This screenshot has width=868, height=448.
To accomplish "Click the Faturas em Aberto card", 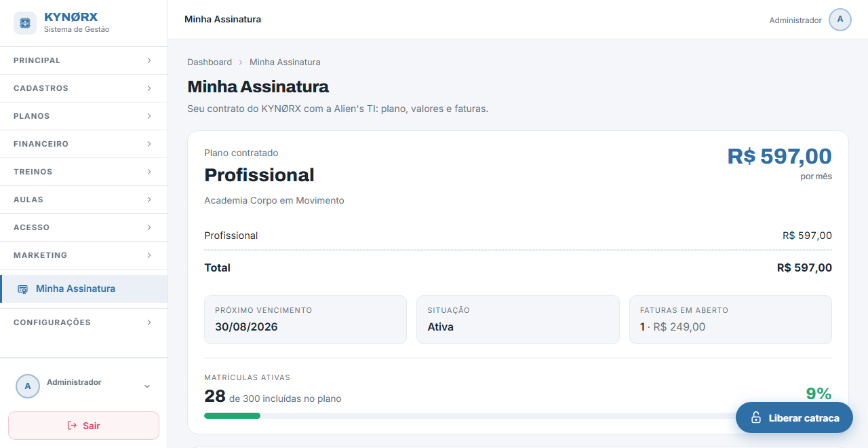I will [x=730, y=320].
